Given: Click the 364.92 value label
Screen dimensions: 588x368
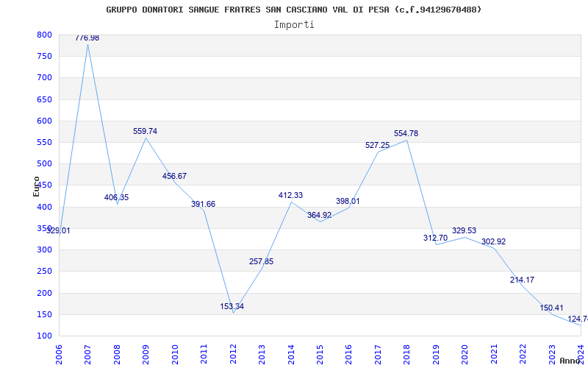Looking at the screenshot, I should click(320, 216).
